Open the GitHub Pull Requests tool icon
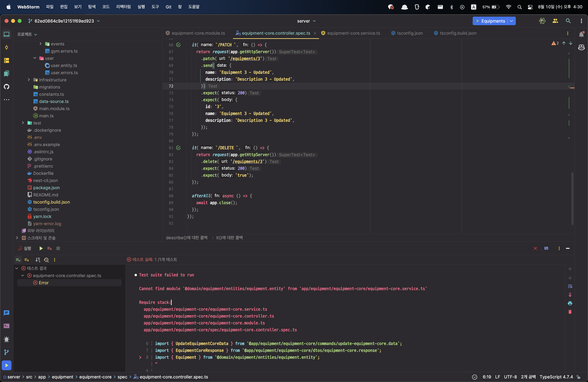Image resolution: width=588 pixels, height=382 pixels. pyautogui.click(x=7, y=86)
